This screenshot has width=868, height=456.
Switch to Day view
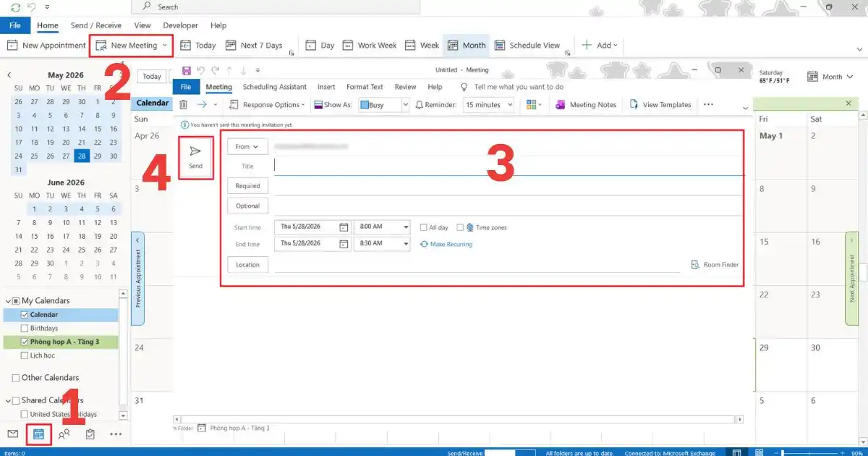(320, 45)
